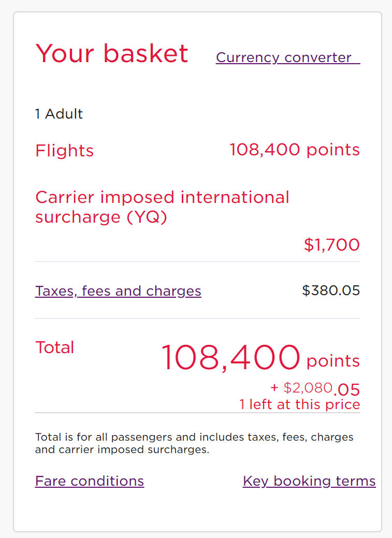This screenshot has width=392, height=538.
Task: Click the bold .05 cents in total
Action: coord(347,389)
